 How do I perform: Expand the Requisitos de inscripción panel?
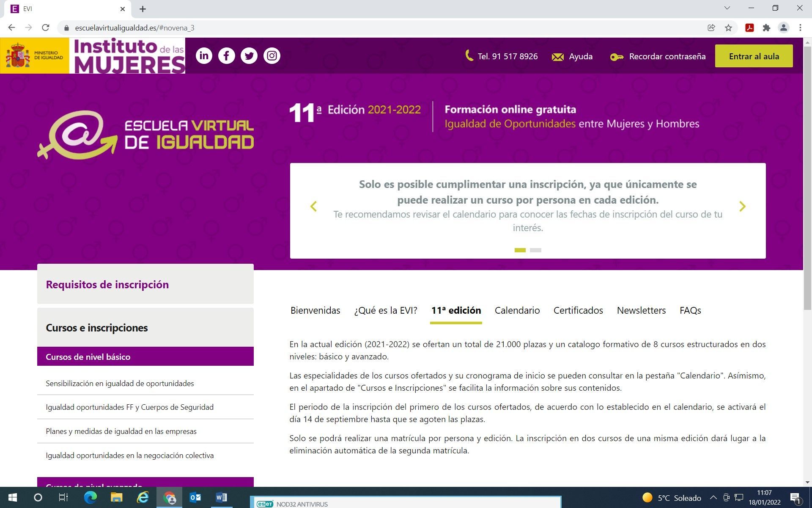[x=145, y=284]
